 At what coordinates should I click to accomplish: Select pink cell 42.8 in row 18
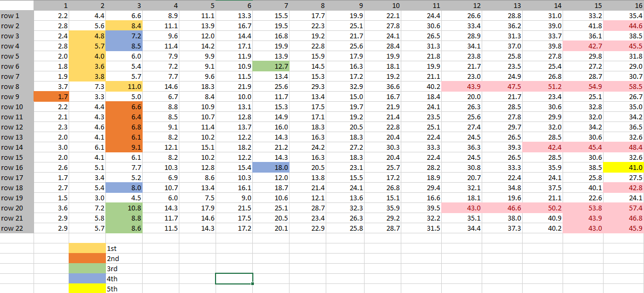coord(624,188)
